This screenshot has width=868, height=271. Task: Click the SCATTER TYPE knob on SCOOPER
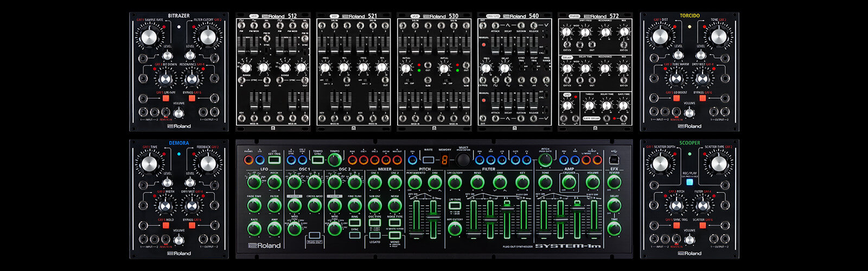tap(718, 164)
